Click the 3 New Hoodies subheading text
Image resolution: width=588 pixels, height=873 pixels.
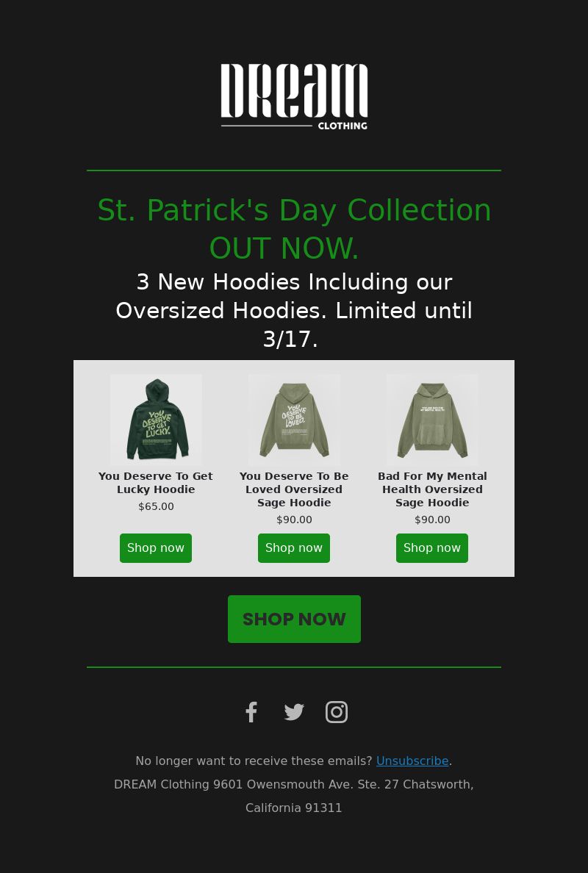pos(294,310)
